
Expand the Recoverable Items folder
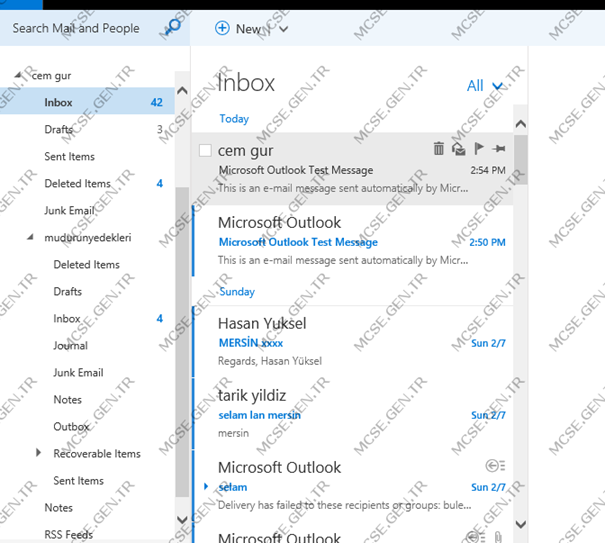38,452
